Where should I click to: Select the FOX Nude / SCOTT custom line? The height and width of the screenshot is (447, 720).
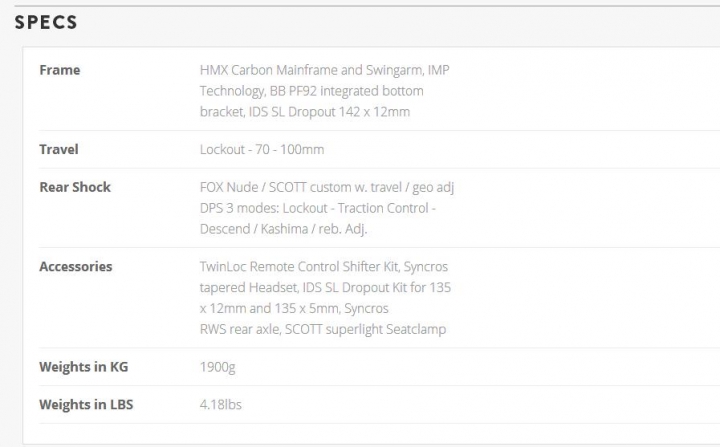click(x=327, y=187)
